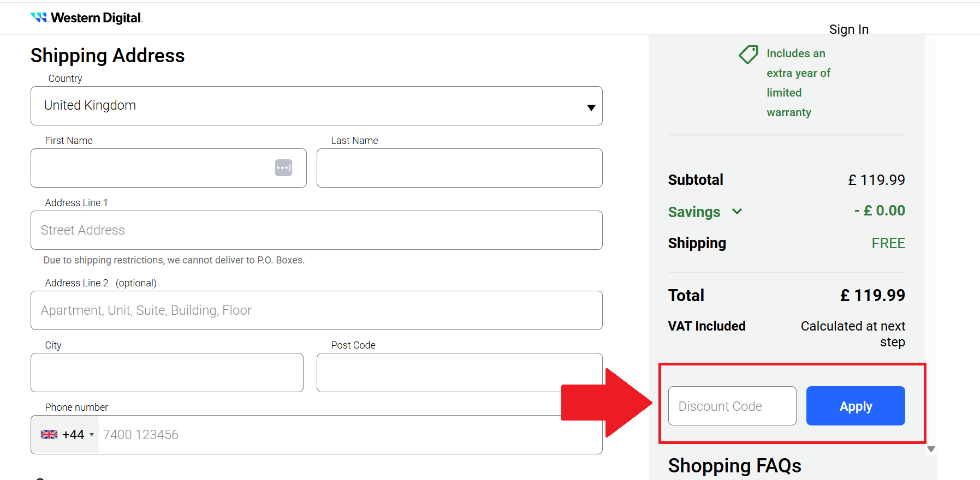Click the order summary scroll-down arrow
Image resolution: width=980 pixels, height=480 pixels.
[931, 449]
